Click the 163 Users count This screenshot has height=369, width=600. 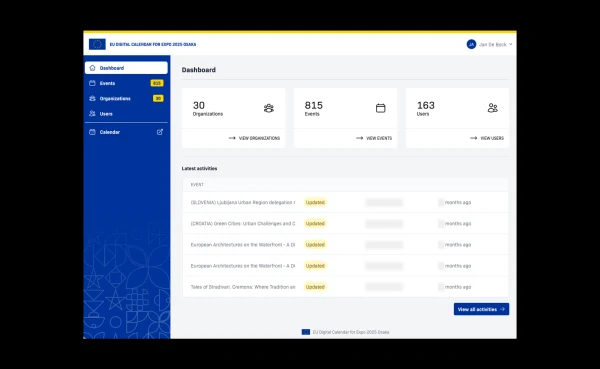click(x=426, y=105)
